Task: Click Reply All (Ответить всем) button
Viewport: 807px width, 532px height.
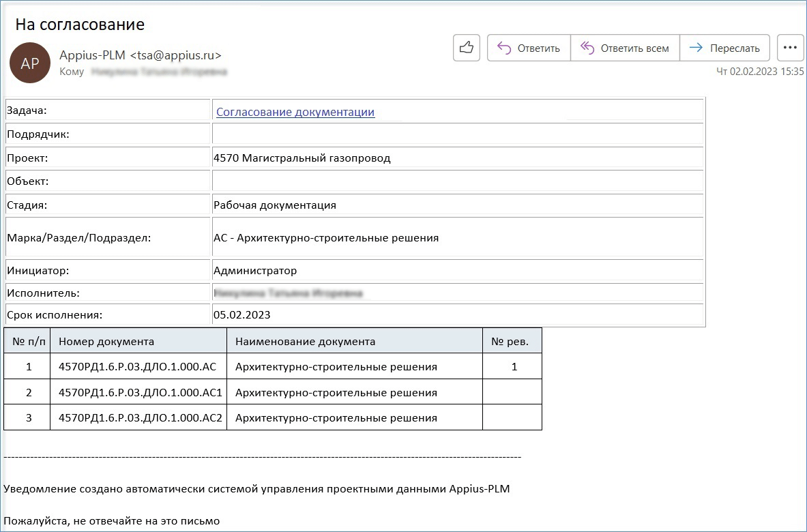Action: (x=624, y=48)
